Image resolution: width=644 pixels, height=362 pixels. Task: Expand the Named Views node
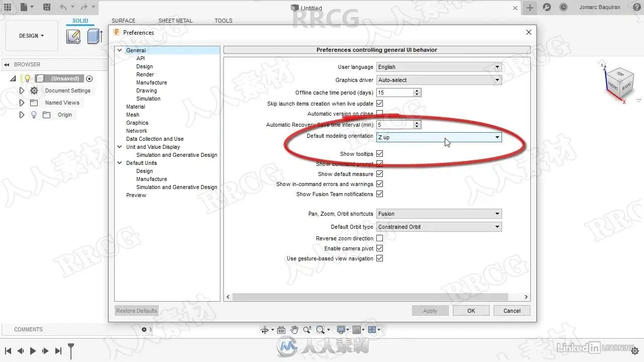point(22,103)
